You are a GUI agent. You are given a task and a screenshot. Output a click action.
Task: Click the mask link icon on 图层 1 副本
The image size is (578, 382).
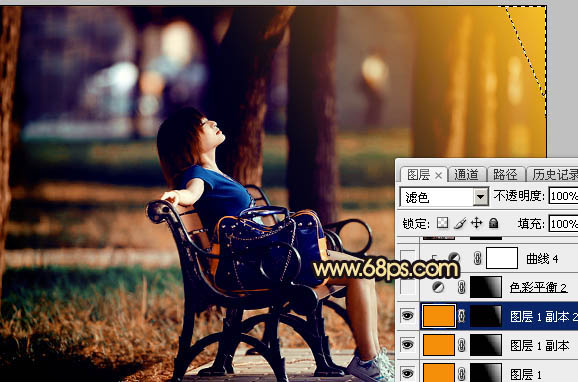[462, 345]
